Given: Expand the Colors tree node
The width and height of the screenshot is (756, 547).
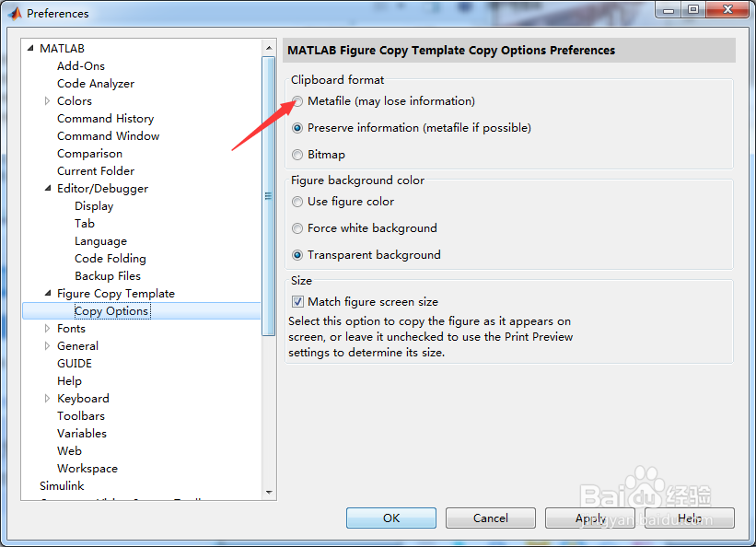Looking at the screenshot, I should click(47, 100).
